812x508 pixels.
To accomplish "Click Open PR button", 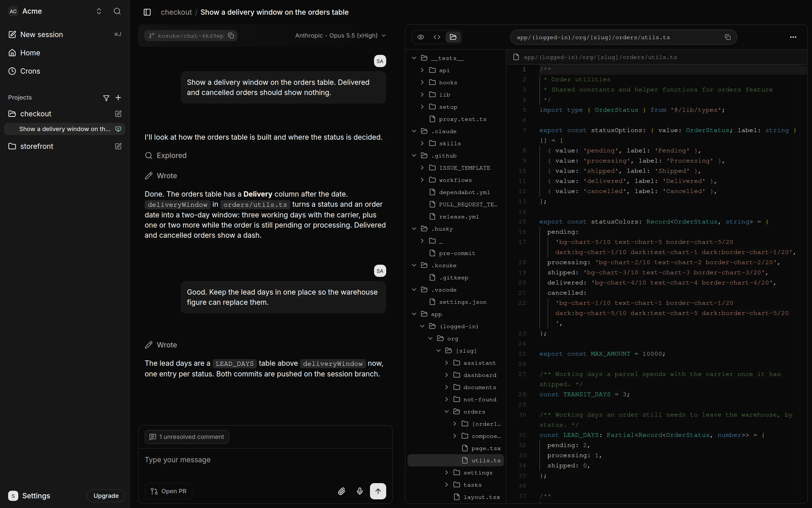I will click(x=168, y=491).
